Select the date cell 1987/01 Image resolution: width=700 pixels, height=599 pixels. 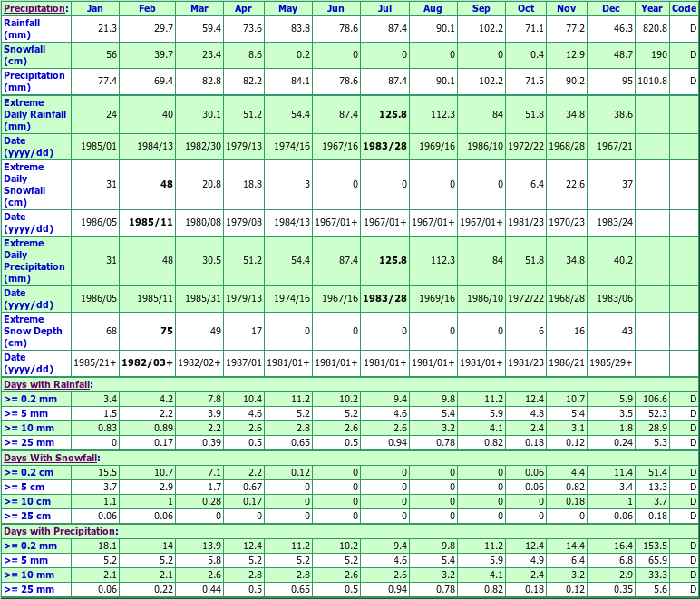click(x=244, y=363)
